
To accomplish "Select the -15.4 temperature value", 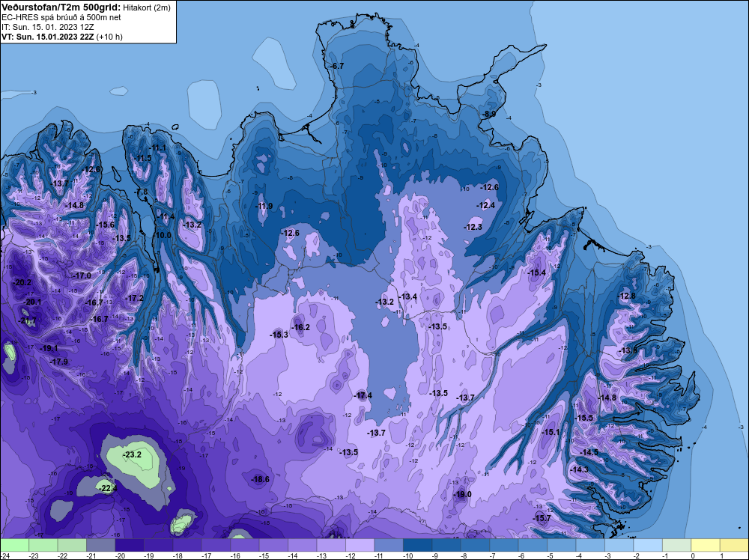I will tap(536, 272).
